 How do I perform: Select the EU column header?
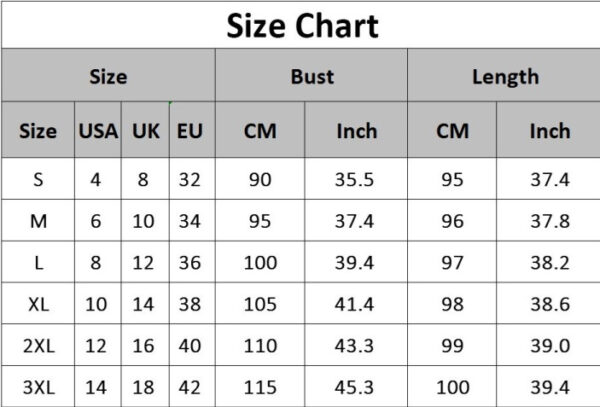190,130
